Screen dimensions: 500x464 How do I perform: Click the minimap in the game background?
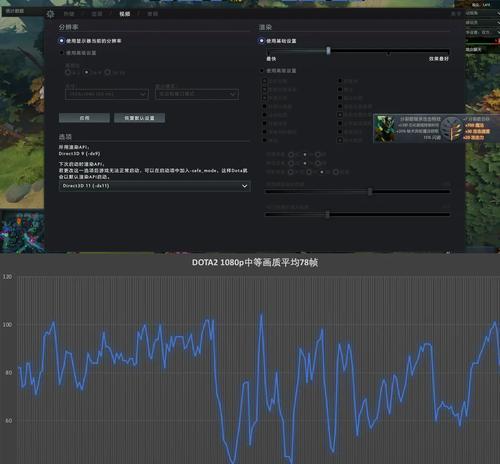click(23, 231)
